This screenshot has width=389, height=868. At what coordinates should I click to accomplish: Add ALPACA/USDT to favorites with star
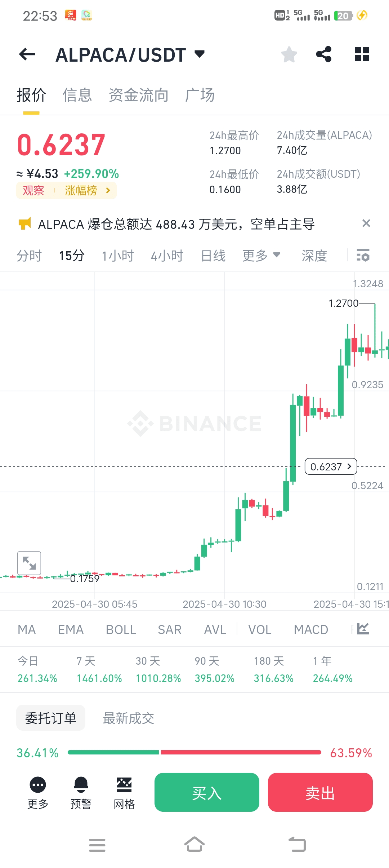click(289, 54)
